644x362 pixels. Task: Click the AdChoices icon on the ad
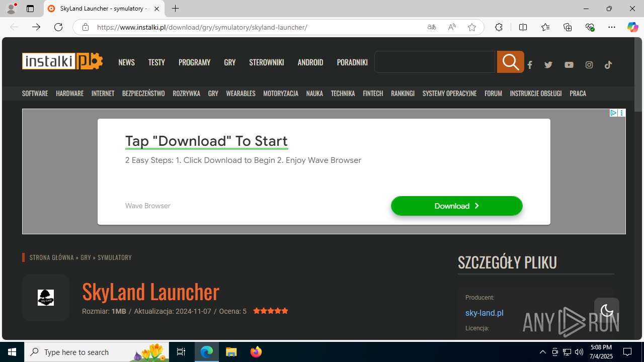click(x=613, y=113)
